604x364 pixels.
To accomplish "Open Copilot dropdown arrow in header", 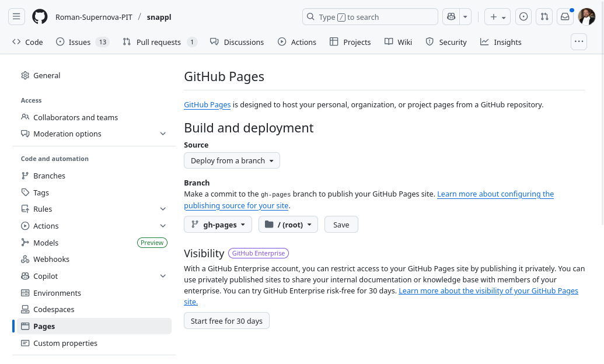I will [465, 17].
